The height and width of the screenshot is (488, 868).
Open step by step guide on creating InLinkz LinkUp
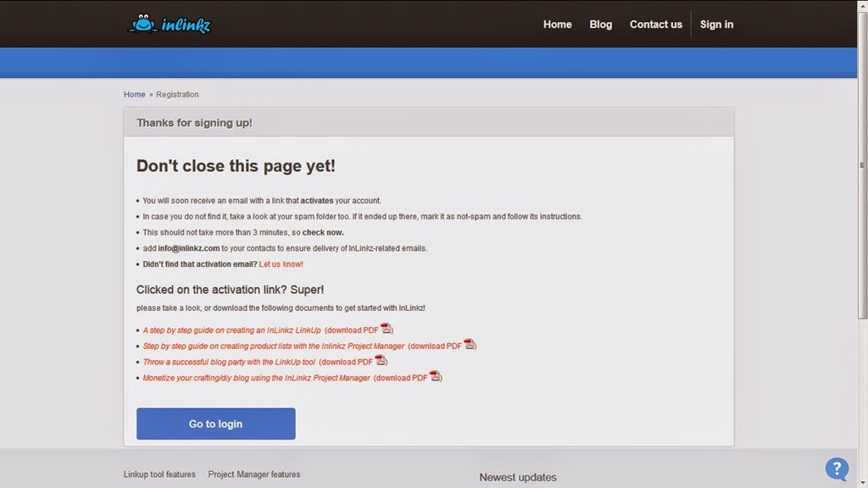(x=232, y=330)
